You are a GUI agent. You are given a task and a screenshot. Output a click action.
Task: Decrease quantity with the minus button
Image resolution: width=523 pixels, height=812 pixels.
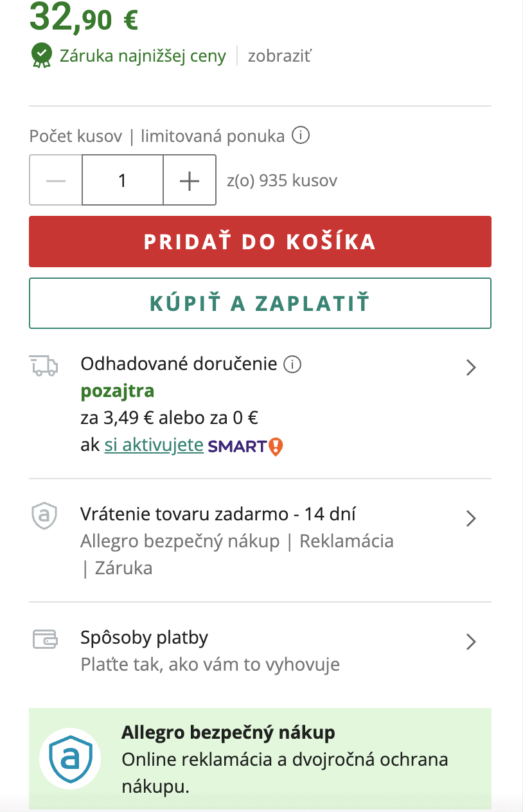pyautogui.click(x=56, y=181)
